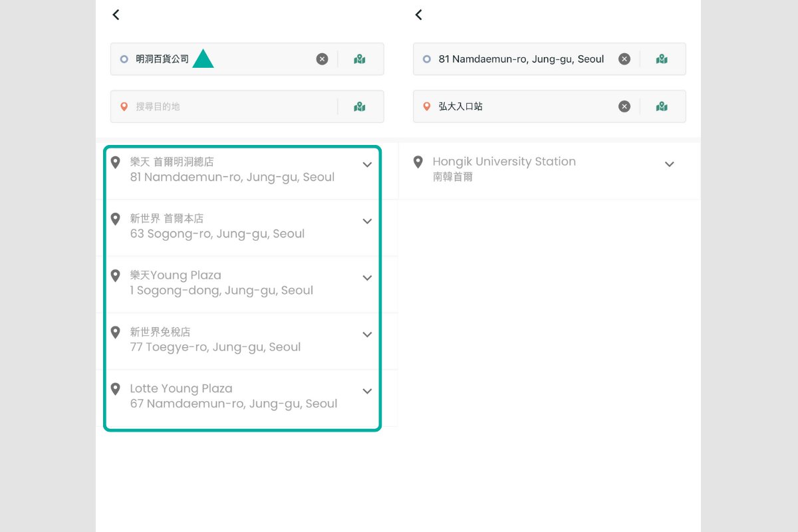Open map picker beside 明洞百貨公司 origin field
798x532 pixels.
coord(360,59)
